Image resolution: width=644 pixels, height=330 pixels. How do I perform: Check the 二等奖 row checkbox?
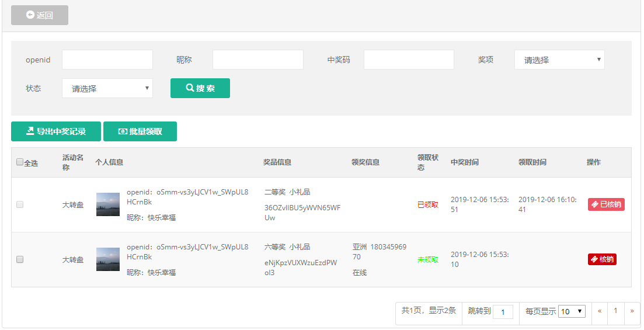coord(20,204)
